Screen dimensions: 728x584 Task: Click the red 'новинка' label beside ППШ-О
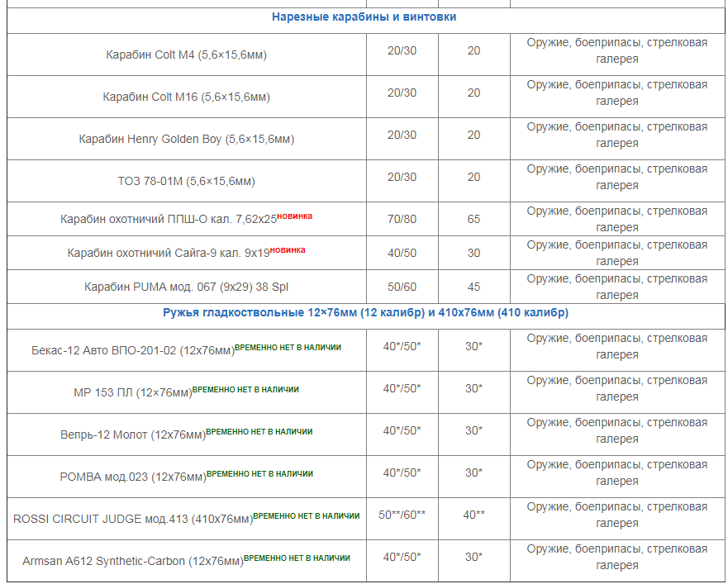click(x=295, y=216)
